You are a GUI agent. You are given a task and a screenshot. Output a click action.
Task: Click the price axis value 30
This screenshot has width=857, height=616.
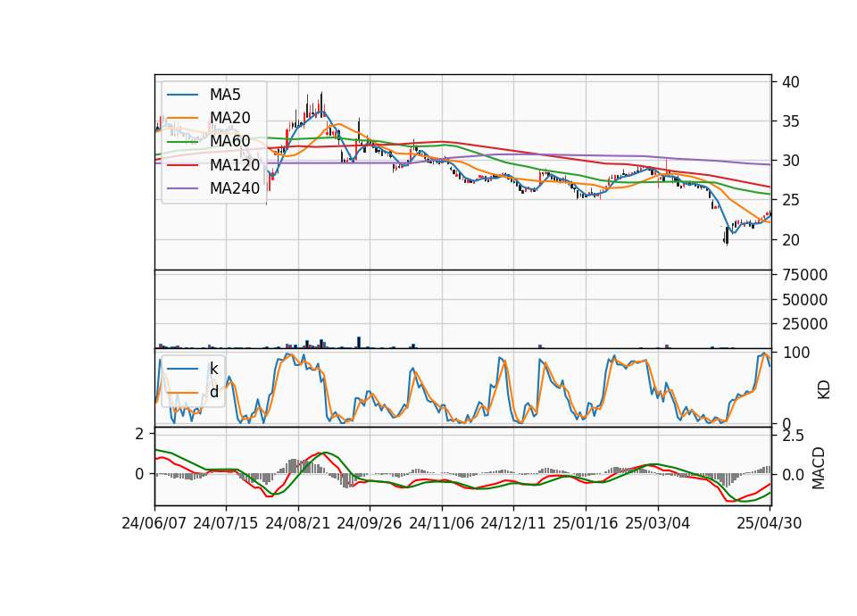[790, 161]
